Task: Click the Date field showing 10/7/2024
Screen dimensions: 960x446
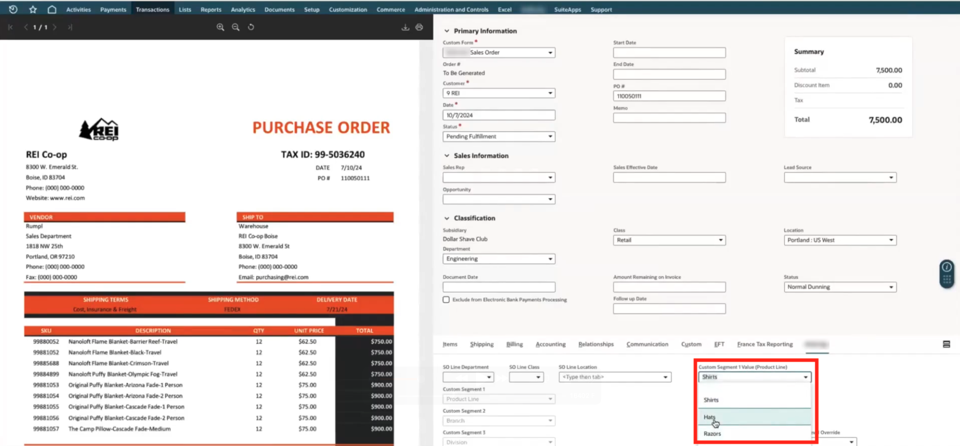Action: coord(499,115)
